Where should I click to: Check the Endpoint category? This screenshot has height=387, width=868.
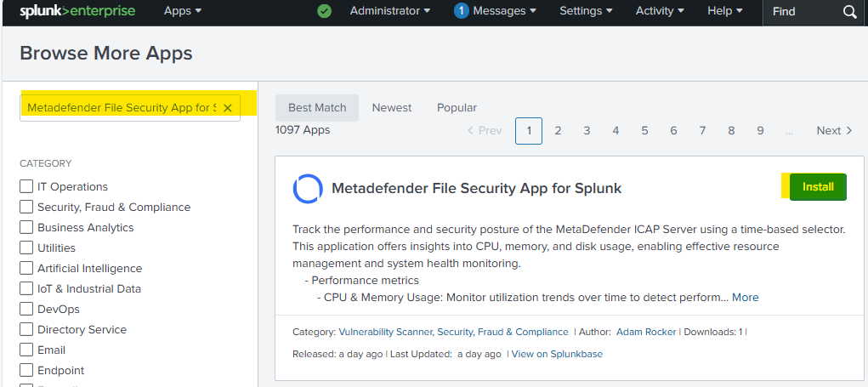pos(26,370)
